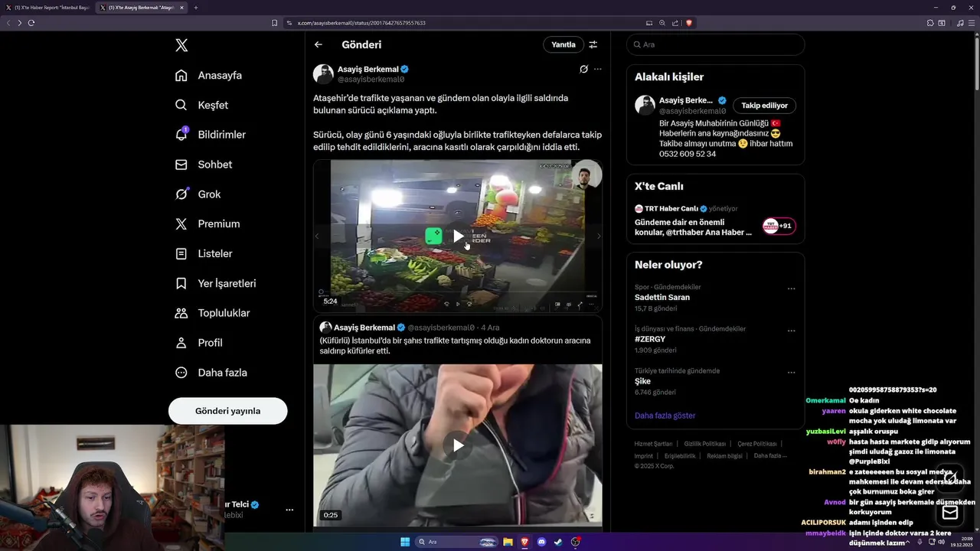
Task: Open the Windows Start menu
Action: click(405, 542)
